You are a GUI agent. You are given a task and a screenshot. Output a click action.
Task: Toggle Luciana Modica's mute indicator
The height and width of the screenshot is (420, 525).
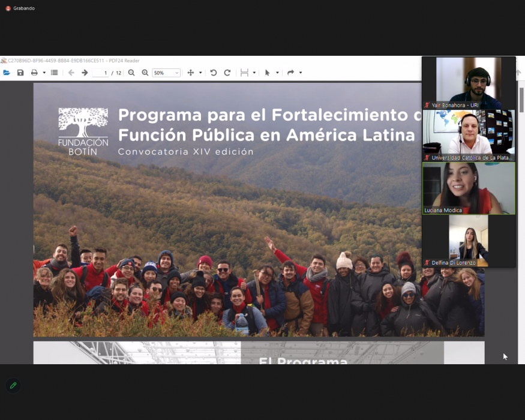pos(427,211)
